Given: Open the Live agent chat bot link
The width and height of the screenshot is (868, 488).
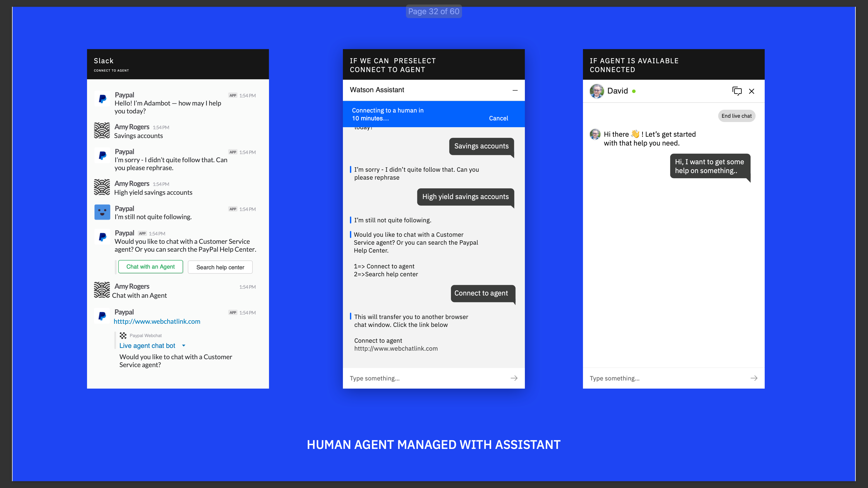Looking at the screenshot, I should (x=147, y=345).
